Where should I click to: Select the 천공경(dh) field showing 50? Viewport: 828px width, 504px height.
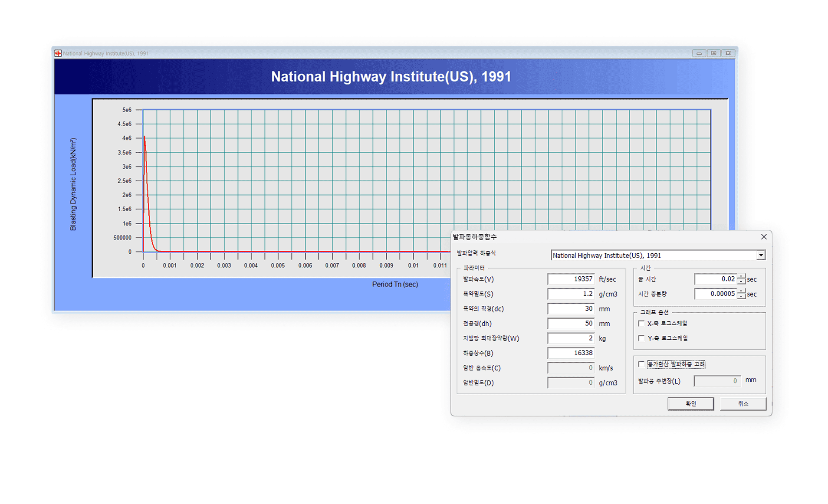571,324
